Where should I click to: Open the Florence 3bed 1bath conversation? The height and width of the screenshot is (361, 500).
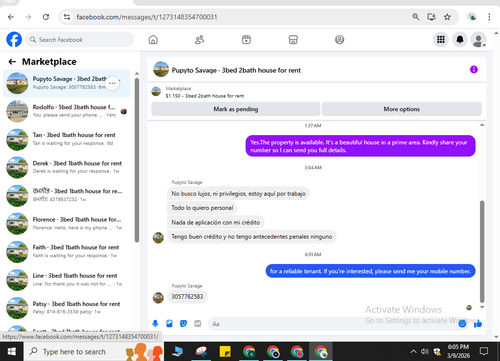point(67,224)
